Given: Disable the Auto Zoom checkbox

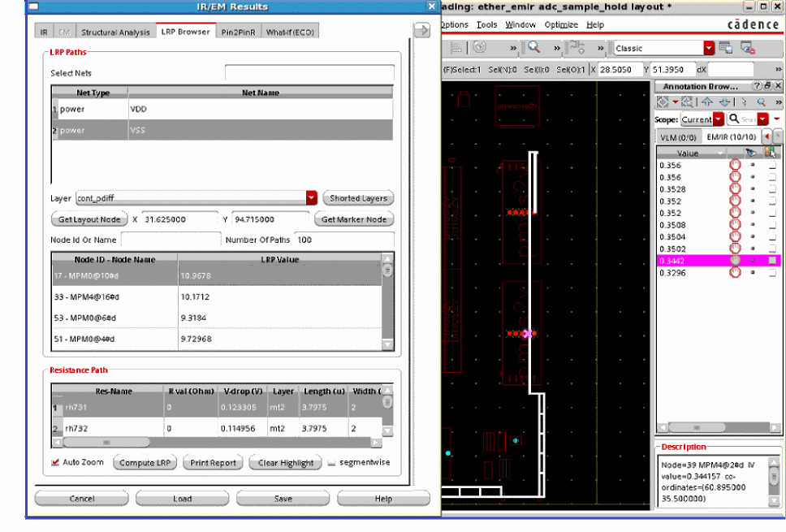Looking at the screenshot, I should click(x=55, y=462).
